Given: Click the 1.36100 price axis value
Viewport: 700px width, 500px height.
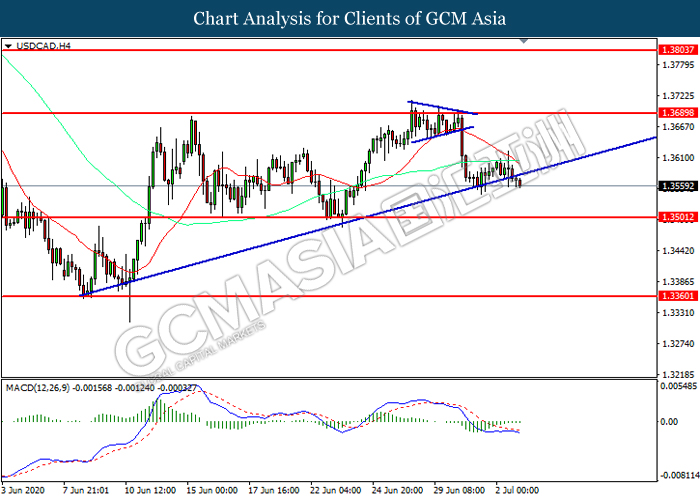Looking at the screenshot, I should coord(678,158).
